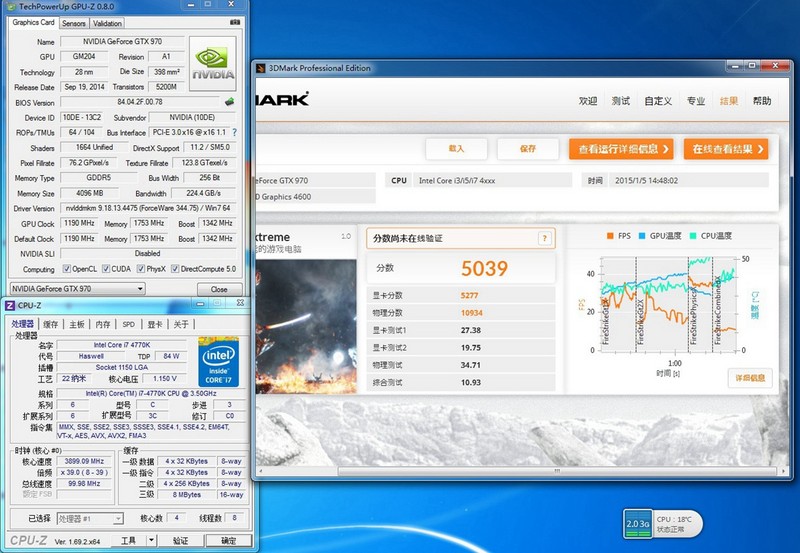Click the 详细信息 button under the chart
Image resolution: width=800 pixels, height=553 pixels.
coord(750,378)
